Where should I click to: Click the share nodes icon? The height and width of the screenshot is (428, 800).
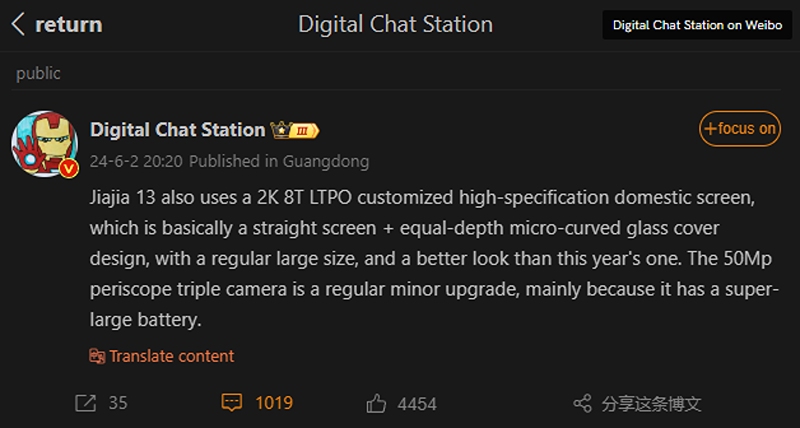(x=582, y=404)
